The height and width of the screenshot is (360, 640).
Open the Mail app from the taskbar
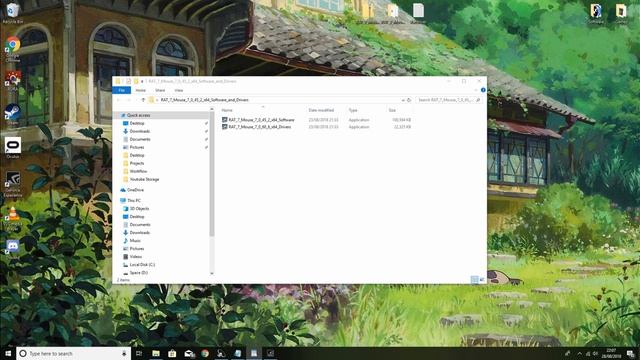pos(189,353)
